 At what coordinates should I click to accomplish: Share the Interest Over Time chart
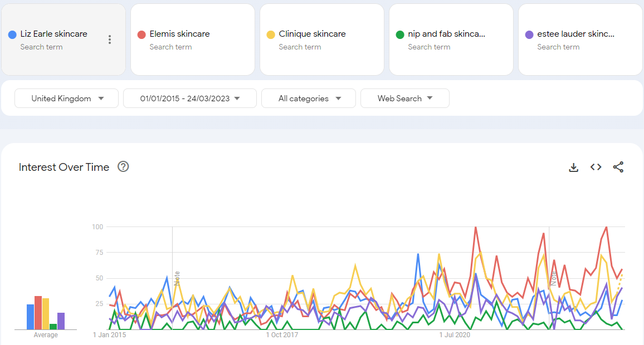pos(618,167)
